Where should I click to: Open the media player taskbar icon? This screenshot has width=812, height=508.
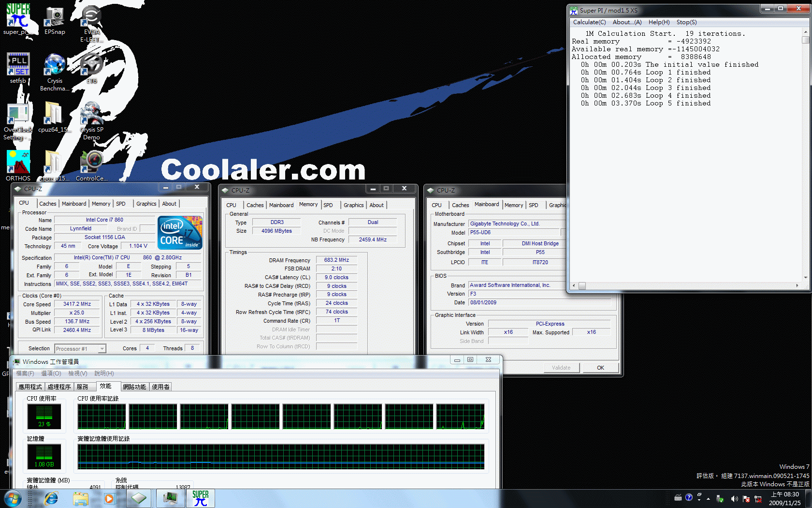click(109, 498)
